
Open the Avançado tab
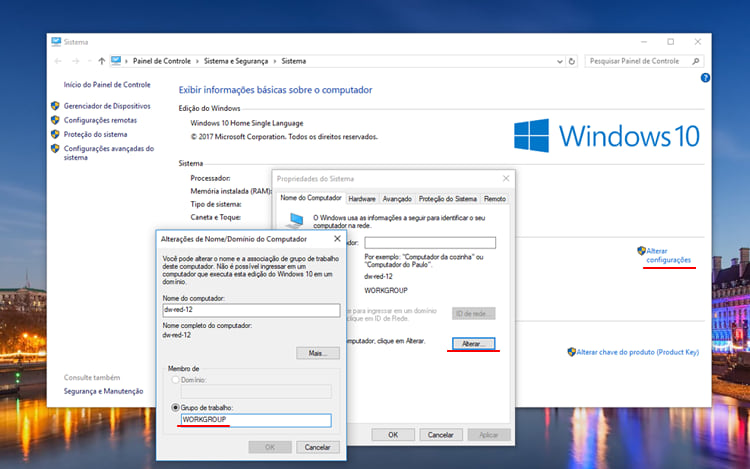coord(397,199)
